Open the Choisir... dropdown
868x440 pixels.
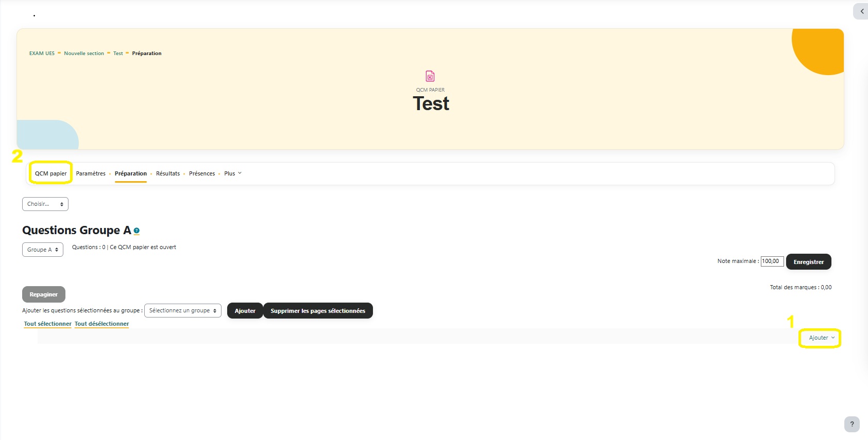45,204
